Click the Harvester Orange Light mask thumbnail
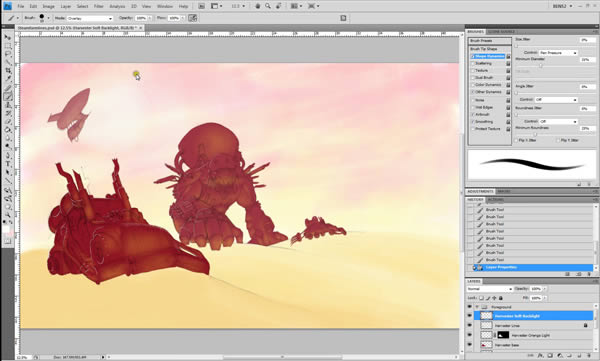Screen dimensions: 600x361 (503, 335)
